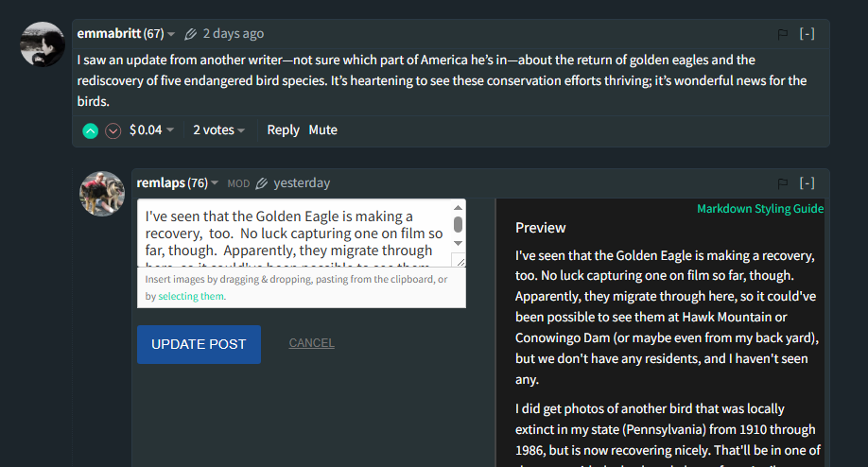This screenshot has height=467, width=868.
Task: Open the Markdown Styling Guide
Action: (x=760, y=209)
